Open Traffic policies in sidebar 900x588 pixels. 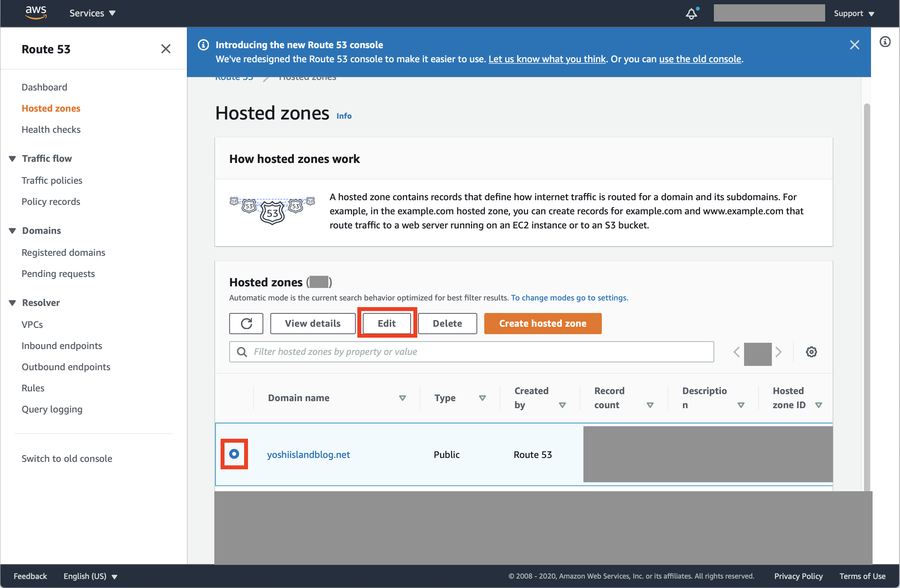(x=52, y=181)
